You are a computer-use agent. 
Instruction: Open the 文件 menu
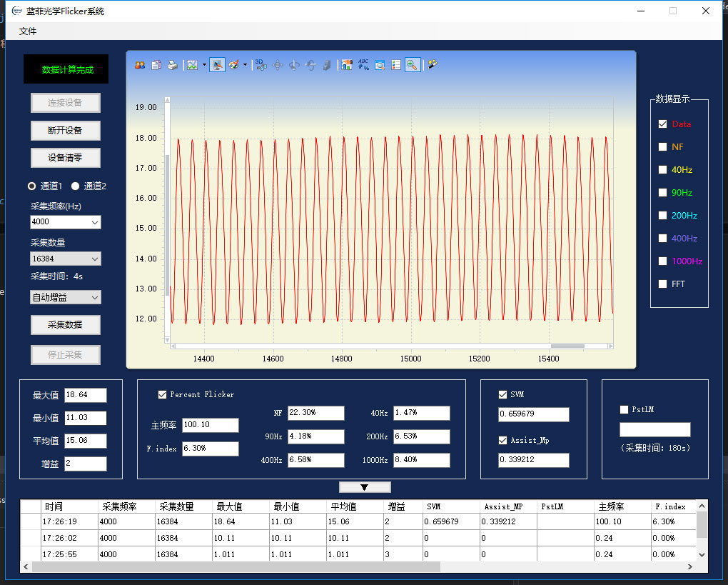(x=28, y=31)
